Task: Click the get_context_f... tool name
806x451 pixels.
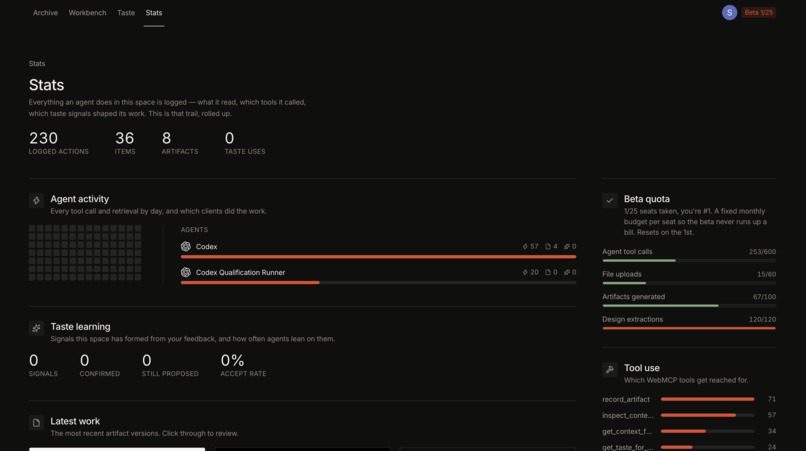Action: pyautogui.click(x=627, y=431)
